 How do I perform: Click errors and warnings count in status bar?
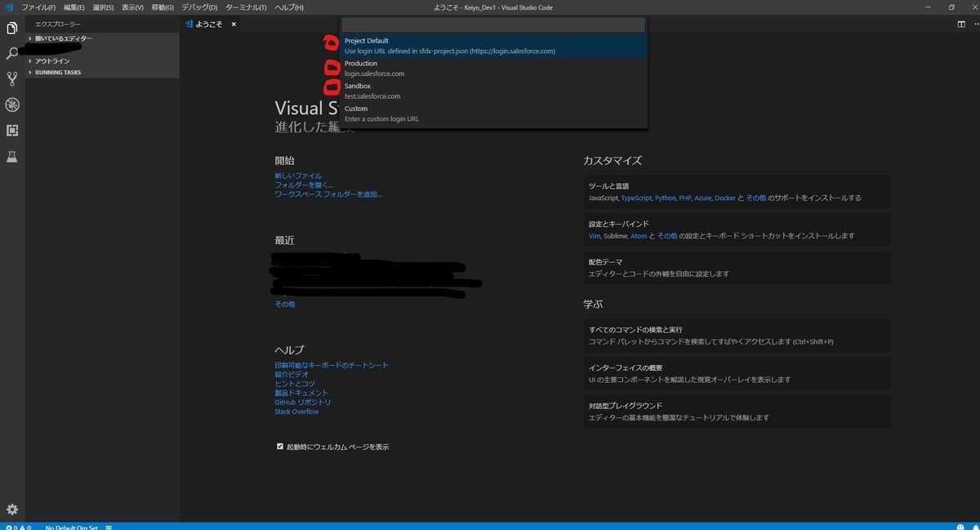17,527
